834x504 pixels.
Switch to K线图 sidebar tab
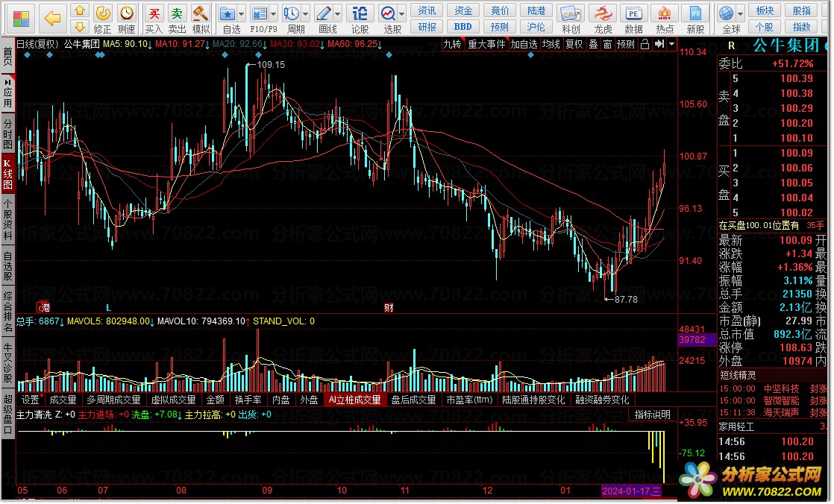[8, 174]
